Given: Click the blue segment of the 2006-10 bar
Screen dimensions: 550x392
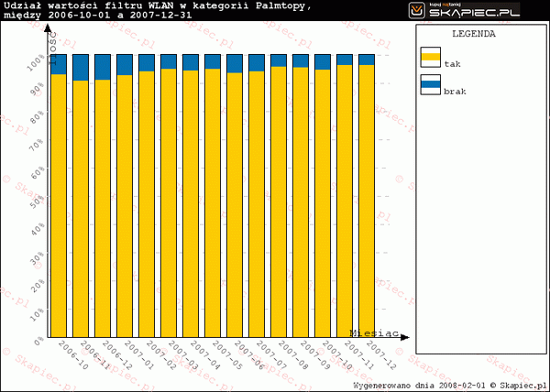Looking at the screenshot, I should 59,64.
